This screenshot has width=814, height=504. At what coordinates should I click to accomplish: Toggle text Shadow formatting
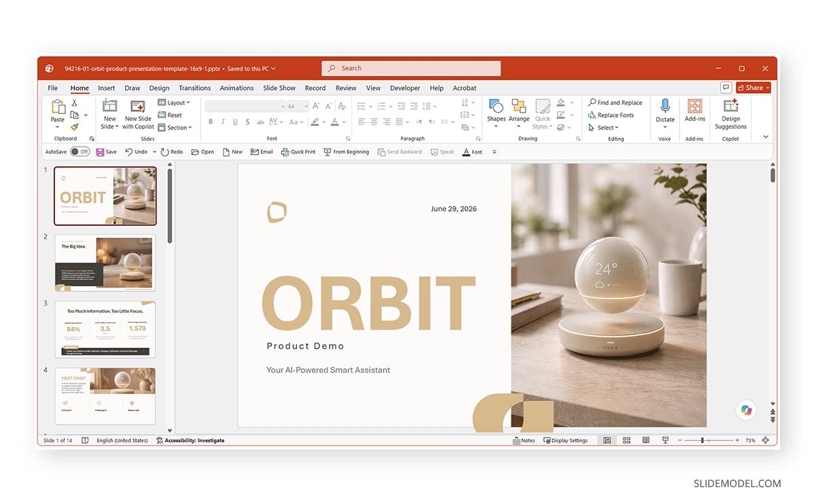248,122
